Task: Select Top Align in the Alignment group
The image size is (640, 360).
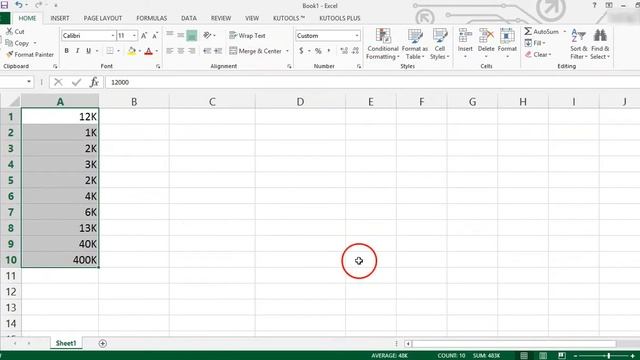Action: 170,35
